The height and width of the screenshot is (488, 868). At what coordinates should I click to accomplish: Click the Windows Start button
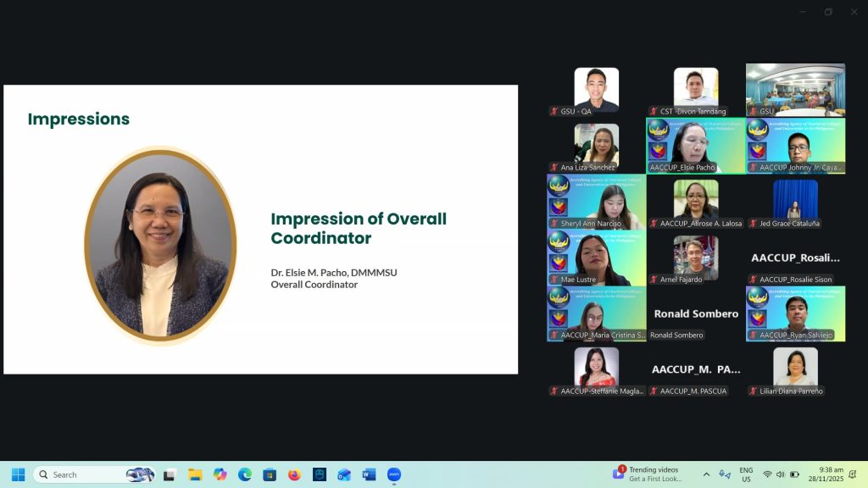pos(18,474)
